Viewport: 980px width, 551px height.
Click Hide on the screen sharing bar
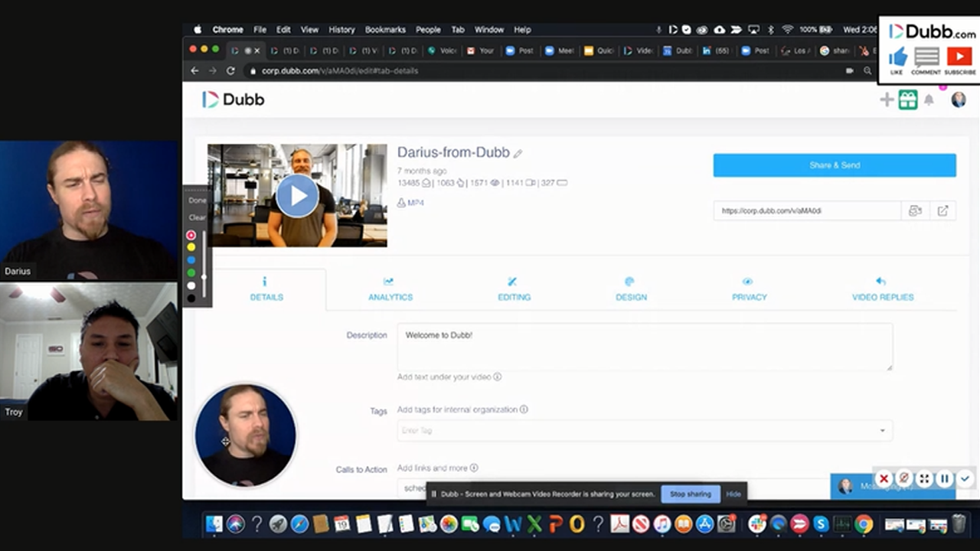coord(733,494)
